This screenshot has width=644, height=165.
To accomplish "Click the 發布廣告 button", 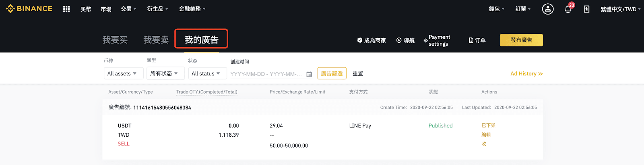I will click(x=521, y=40).
